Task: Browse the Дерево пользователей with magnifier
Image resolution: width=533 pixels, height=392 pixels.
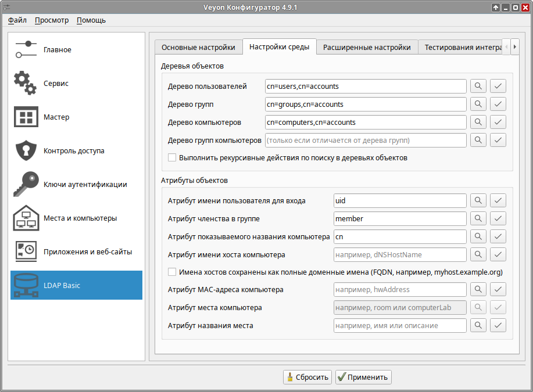Action: (478, 87)
